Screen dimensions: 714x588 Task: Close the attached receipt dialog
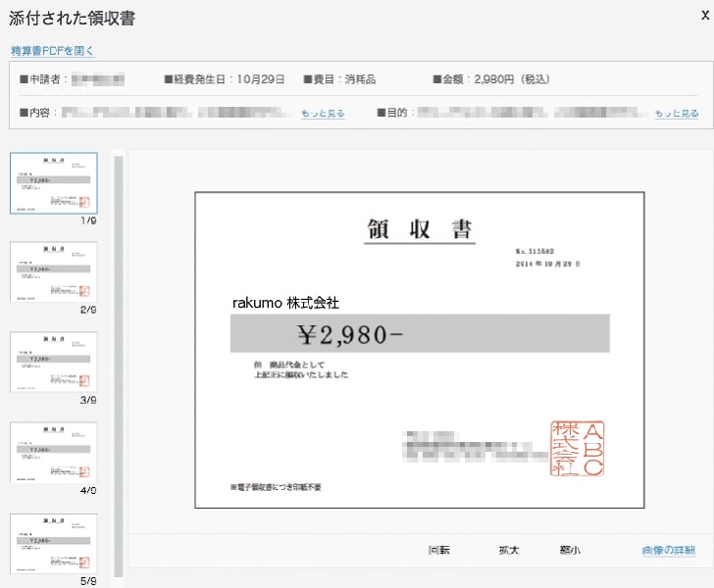[705, 16]
